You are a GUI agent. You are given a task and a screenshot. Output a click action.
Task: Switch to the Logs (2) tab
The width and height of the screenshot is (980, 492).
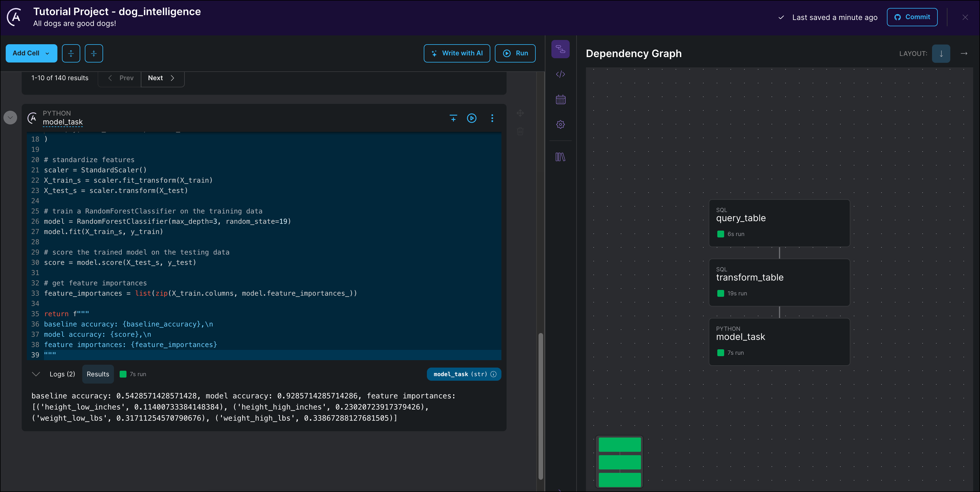pos(62,374)
